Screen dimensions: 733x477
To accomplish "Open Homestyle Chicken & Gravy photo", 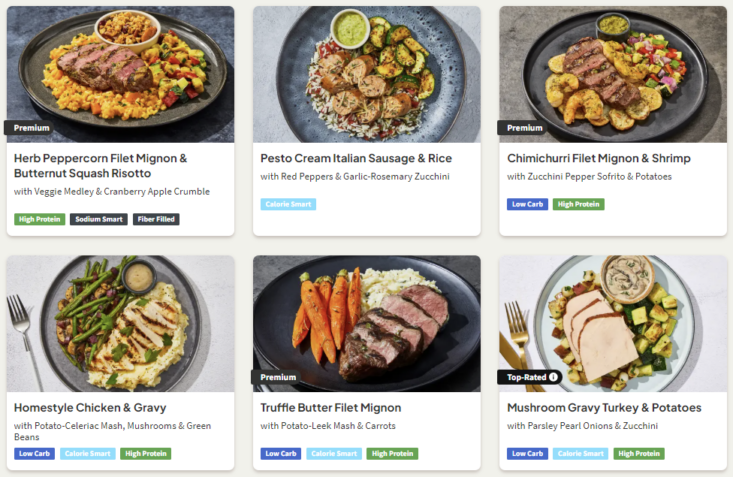I will (120, 320).
